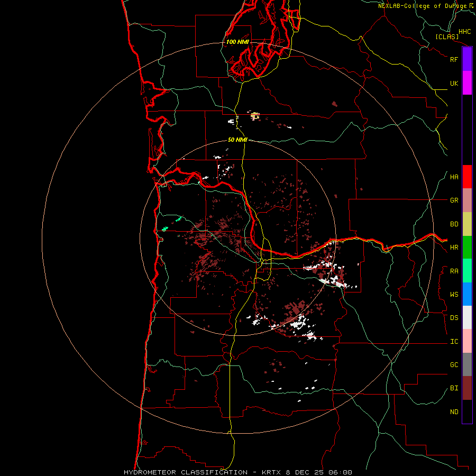The height and width of the screenshot is (476, 476).
Task: Click the HA legend label
Action: click(454, 177)
